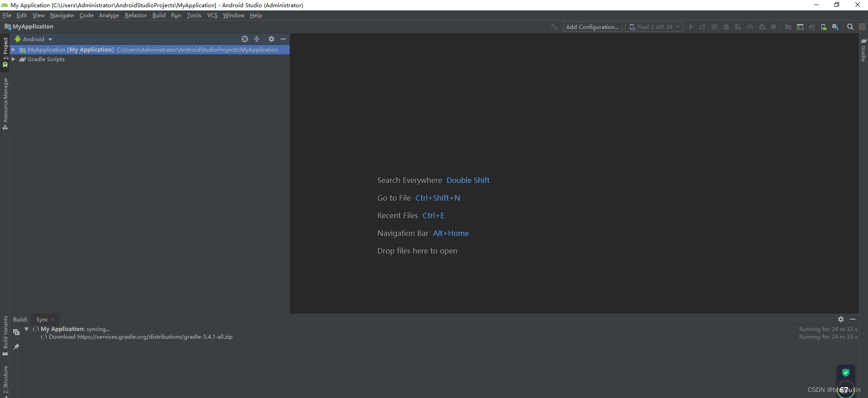Click Sync Project with Gradle Files icon
Screen dimensions: 868x398
812,27
